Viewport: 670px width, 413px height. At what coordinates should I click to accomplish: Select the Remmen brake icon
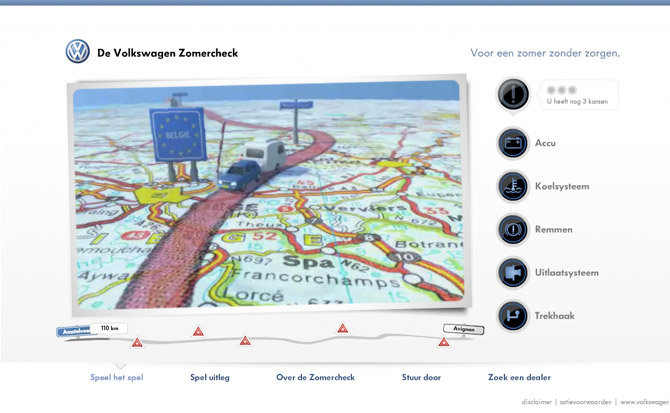[513, 229]
